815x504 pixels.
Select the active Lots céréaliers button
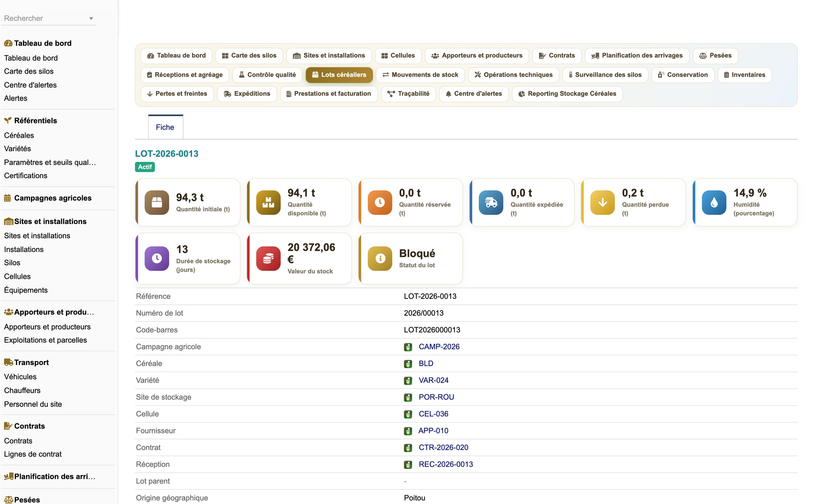pos(339,75)
